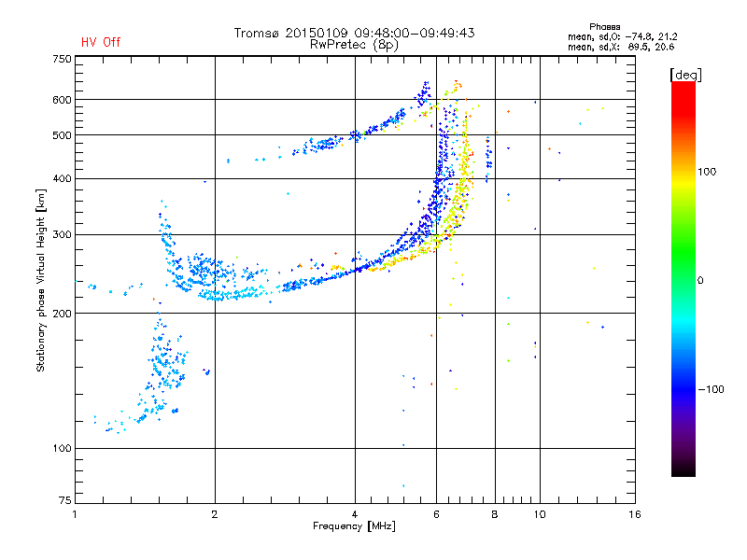Screen dimensions: 747x560
Task: Click the colorbar tick label '100'
Action: pyautogui.click(x=707, y=172)
